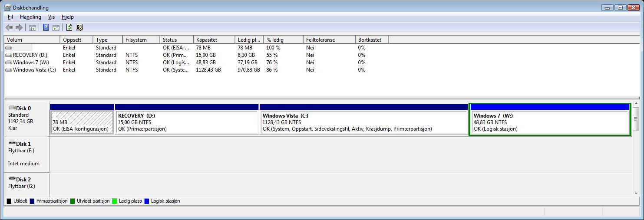Click the dark green Utvidet partisjon legend swatch
Screen dimensions: 644x220
[x=73, y=201]
